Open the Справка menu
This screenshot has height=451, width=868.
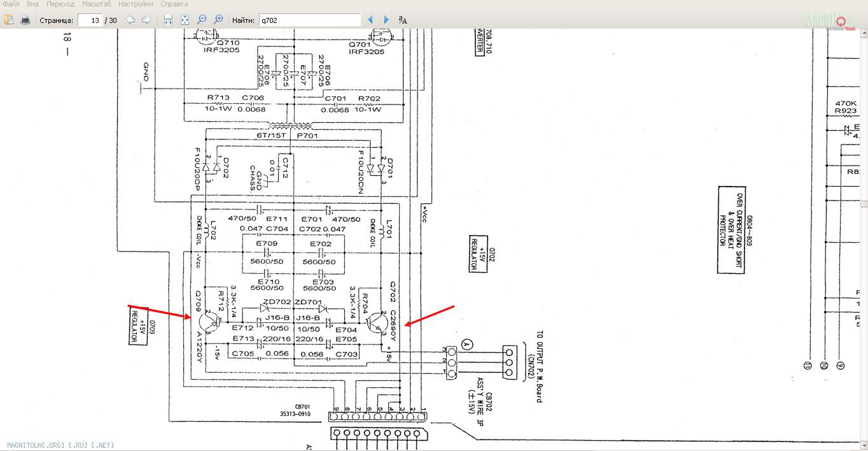pos(174,4)
